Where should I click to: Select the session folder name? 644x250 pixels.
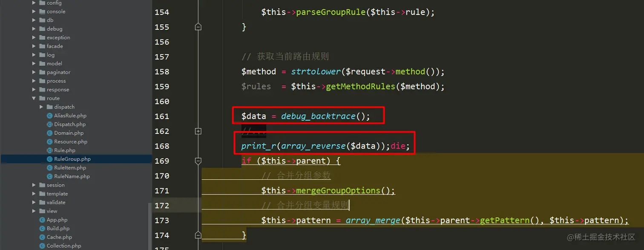tap(56, 185)
